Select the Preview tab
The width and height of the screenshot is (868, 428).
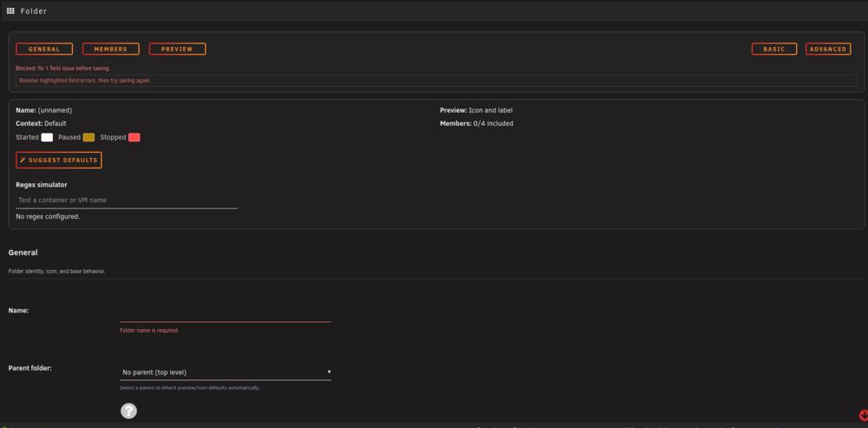point(177,49)
